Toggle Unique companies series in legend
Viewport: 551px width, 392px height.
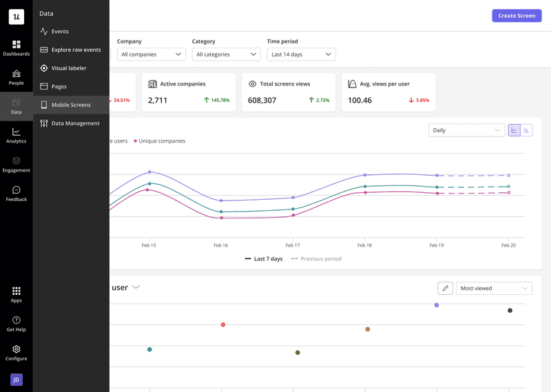(160, 141)
